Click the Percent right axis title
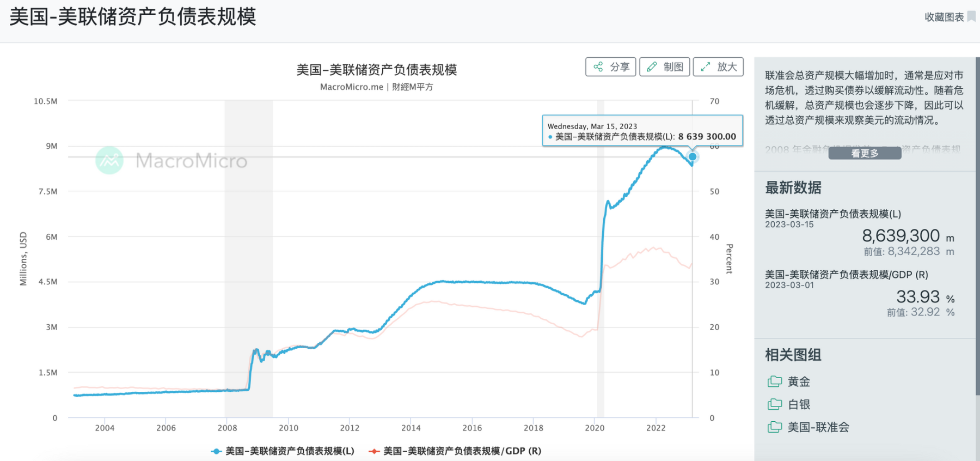The image size is (980, 461). point(730,259)
